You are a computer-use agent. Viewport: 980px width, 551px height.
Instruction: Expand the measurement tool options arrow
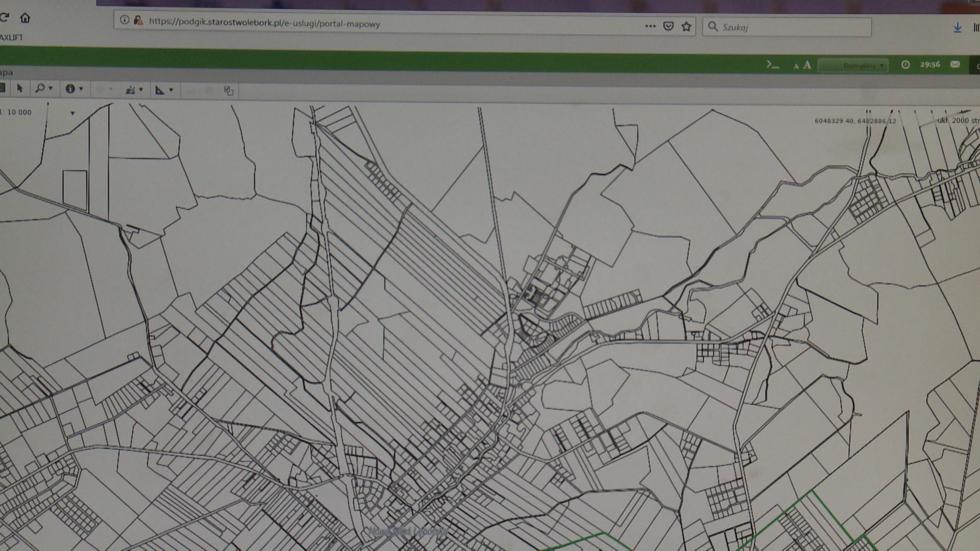coord(171,90)
